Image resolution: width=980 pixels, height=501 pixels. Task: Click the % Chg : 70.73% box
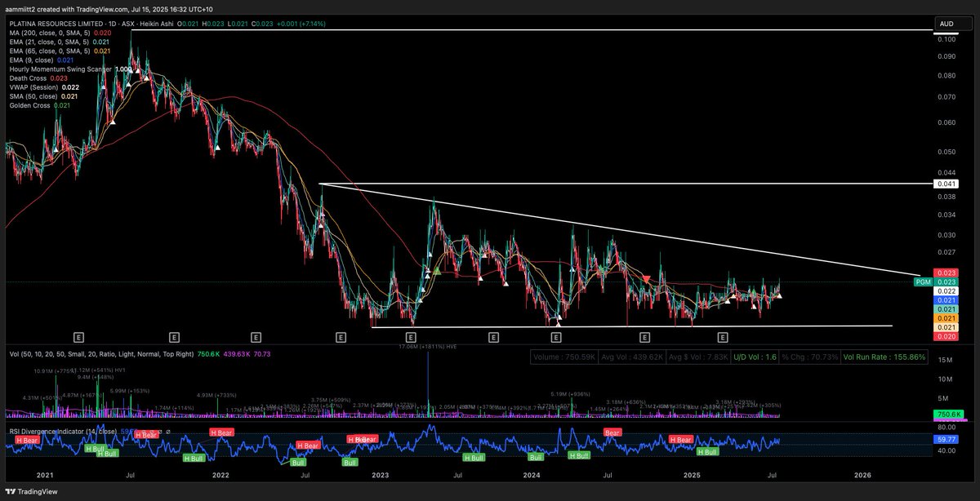pos(808,357)
